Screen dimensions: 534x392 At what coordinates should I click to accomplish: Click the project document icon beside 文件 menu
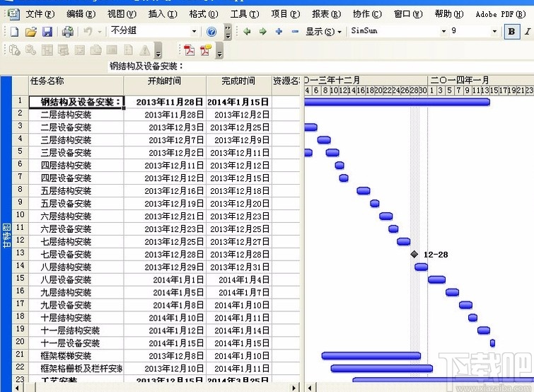tap(13, 14)
